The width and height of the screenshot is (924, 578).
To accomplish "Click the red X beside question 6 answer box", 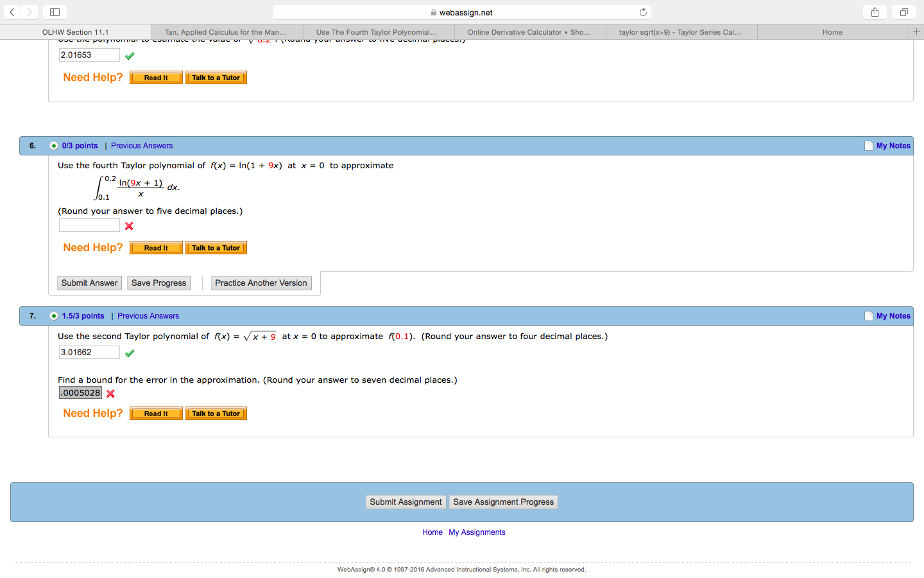I will pyautogui.click(x=128, y=226).
